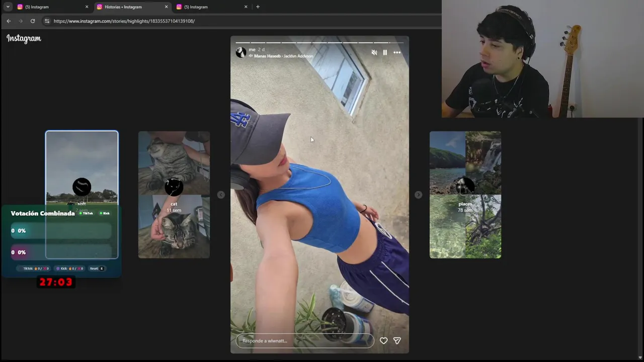Click the first story progress bar segment
The width and height of the screenshot is (644, 362).
click(243, 43)
